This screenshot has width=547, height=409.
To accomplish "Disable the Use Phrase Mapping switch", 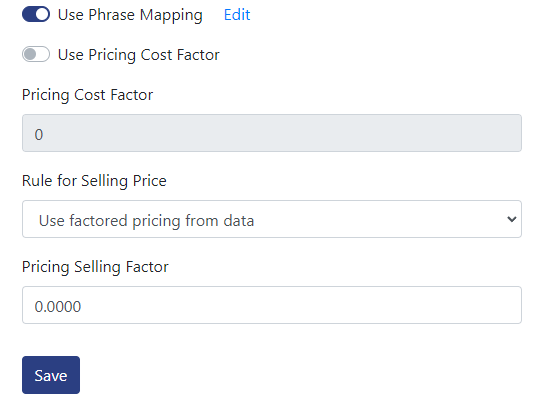I will [36, 15].
